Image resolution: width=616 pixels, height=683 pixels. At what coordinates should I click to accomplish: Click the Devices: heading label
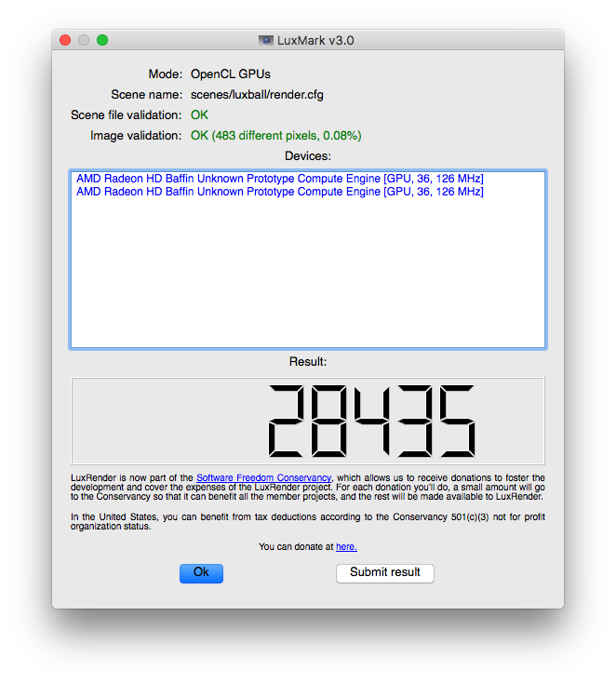click(x=308, y=156)
